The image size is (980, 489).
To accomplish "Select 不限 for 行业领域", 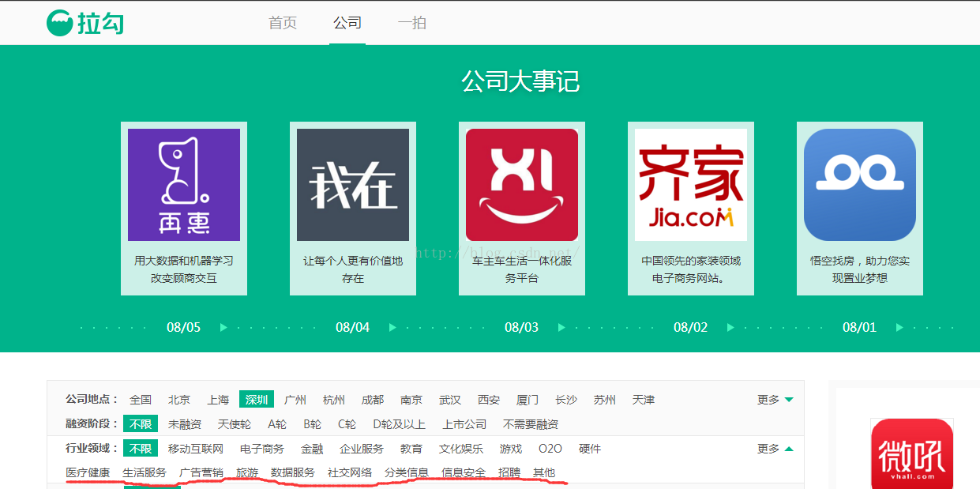I will [141, 449].
